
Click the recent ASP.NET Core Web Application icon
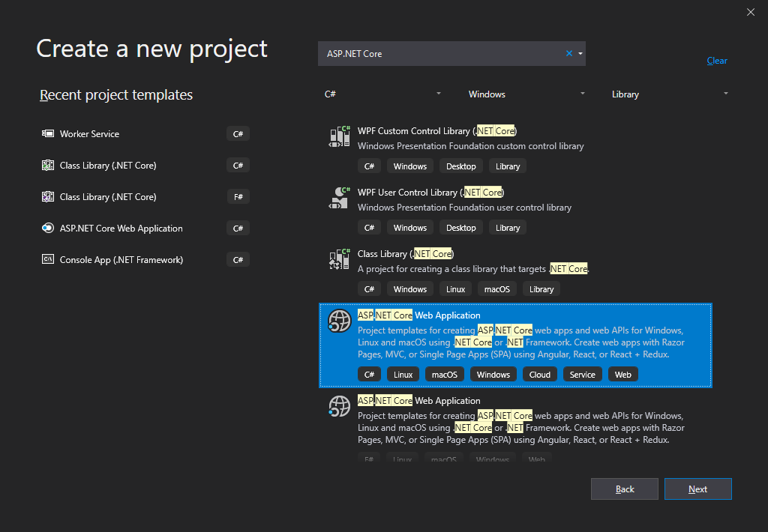coord(47,229)
